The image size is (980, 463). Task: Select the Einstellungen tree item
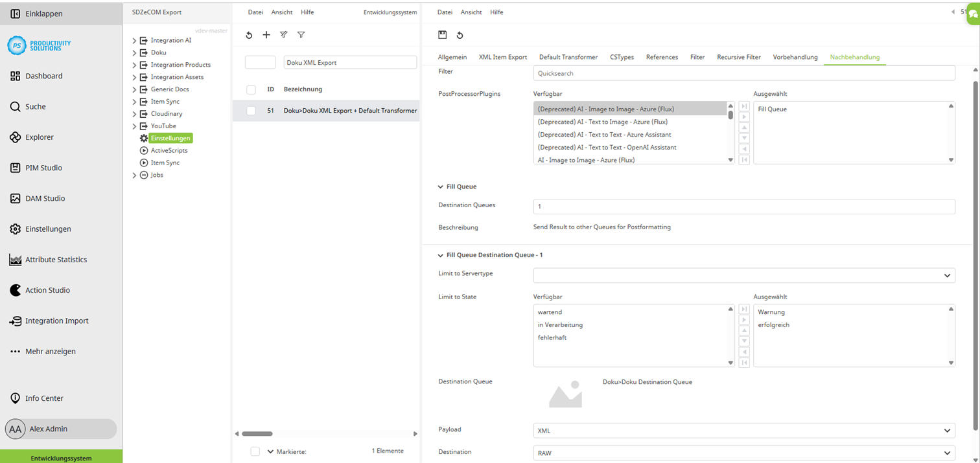click(x=170, y=138)
